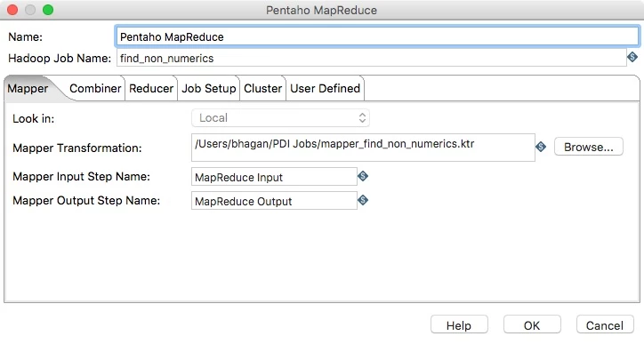Screen dimensions: 644x344
Task: Click the 'Hadoop Job Name:' label
Action: click(60, 59)
